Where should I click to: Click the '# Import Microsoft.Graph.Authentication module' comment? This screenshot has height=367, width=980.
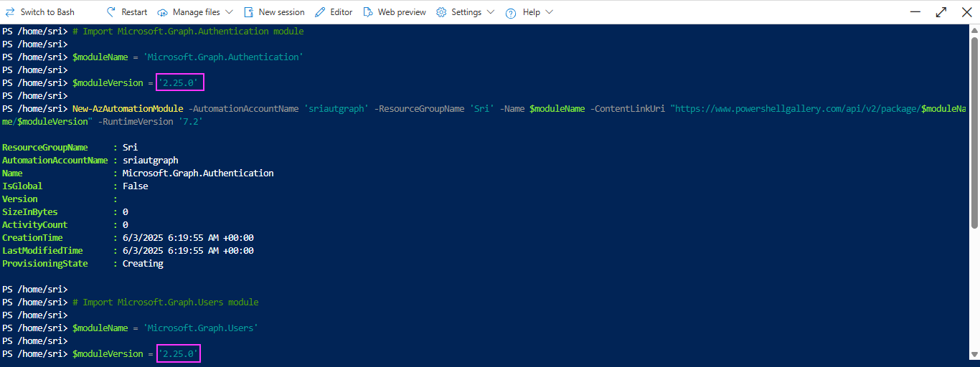pyautogui.click(x=188, y=32)
